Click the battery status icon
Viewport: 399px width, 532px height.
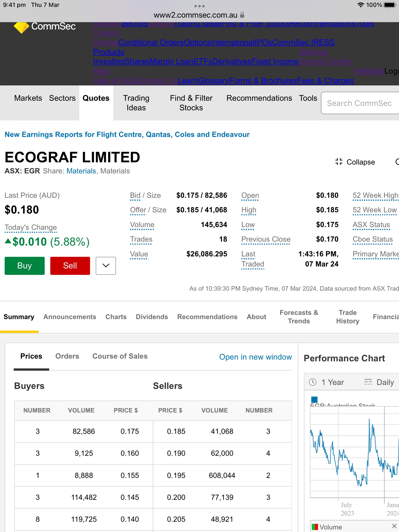pyautogui.click(x=390, y=5)
